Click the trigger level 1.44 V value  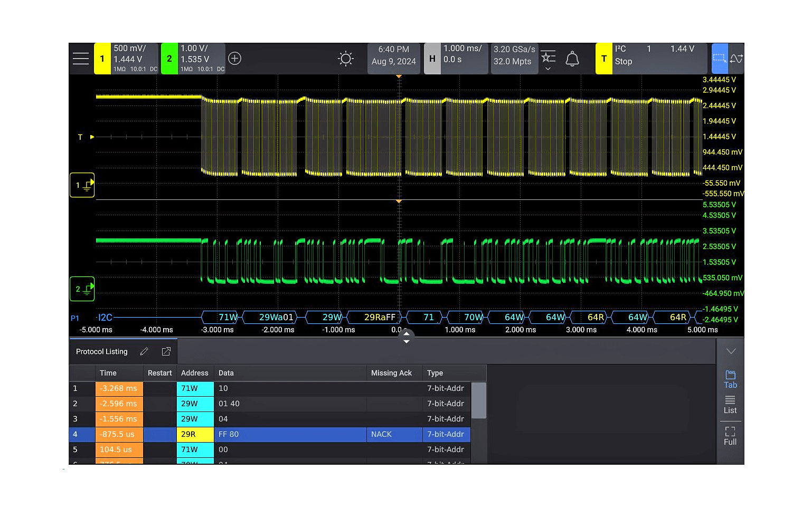click(x=682, y=49)
